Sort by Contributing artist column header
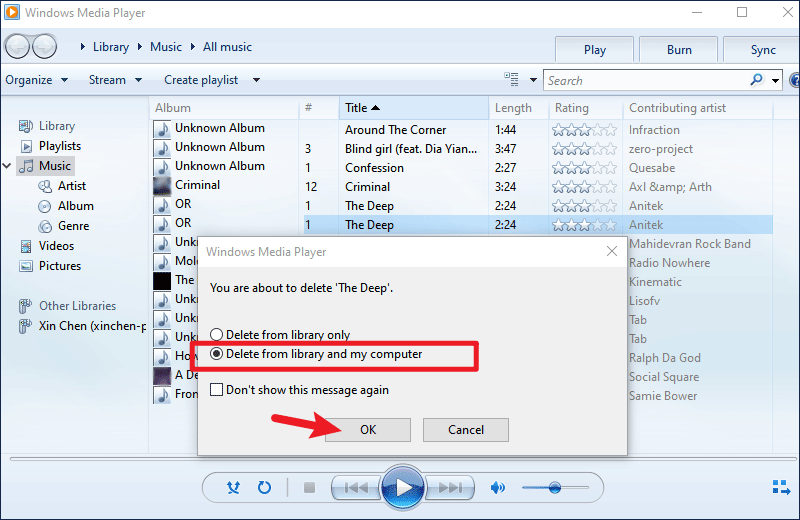The height and width of the screenshot is (520, 800). 697,108
